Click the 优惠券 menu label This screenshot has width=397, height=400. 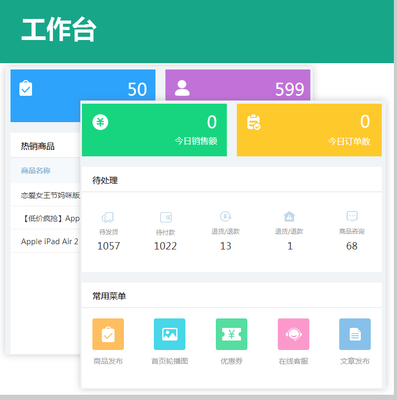coord(231,361)
